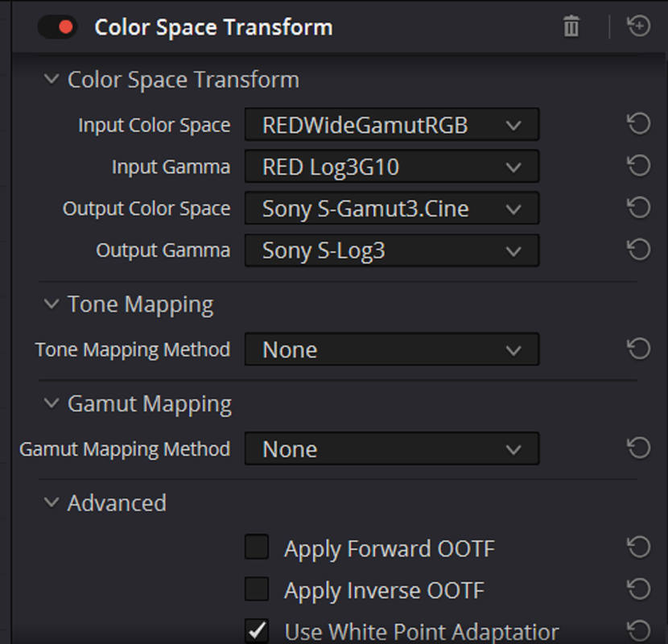
Task: Reset the Input Gamma value
Action: [638, 166]
